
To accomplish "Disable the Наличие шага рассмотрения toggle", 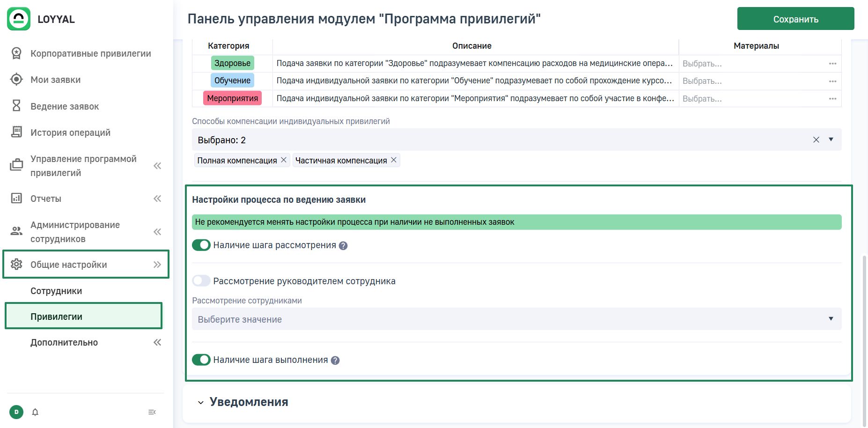I will coord(201,245).
